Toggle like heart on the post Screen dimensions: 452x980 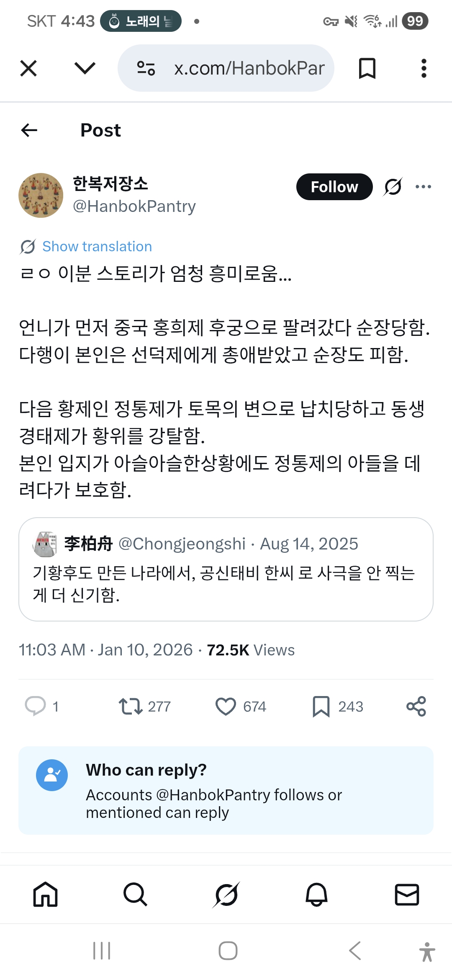pyautogui.click(x=226, y=706)
